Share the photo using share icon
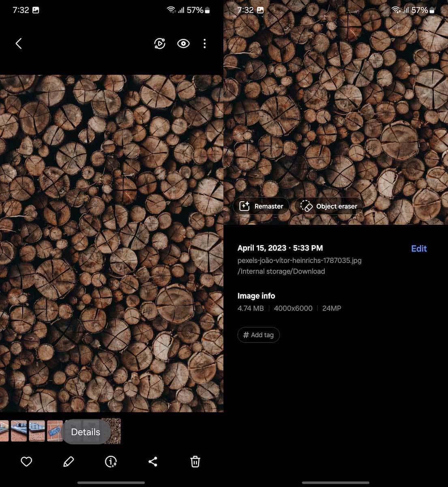 point(153,461)
